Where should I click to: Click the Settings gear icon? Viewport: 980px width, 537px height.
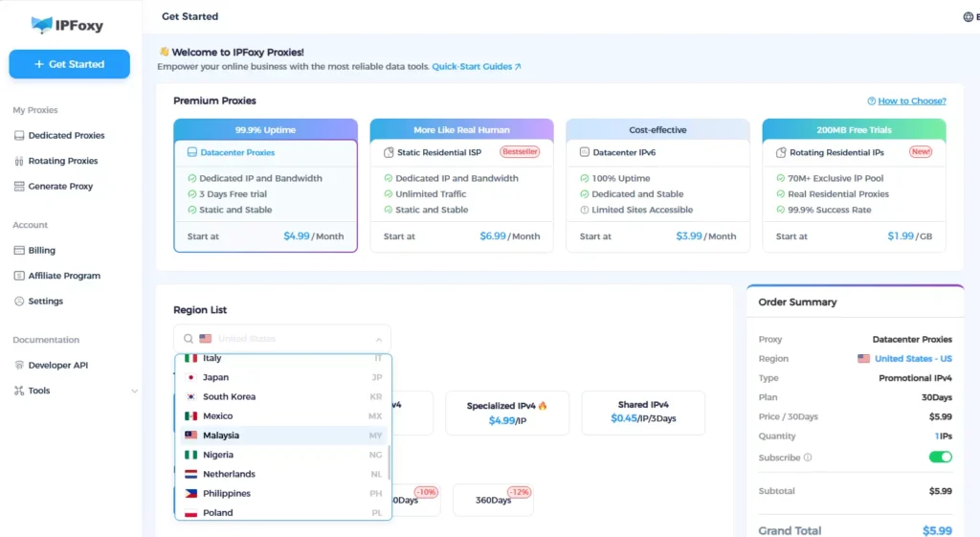(x=19, y=302)
